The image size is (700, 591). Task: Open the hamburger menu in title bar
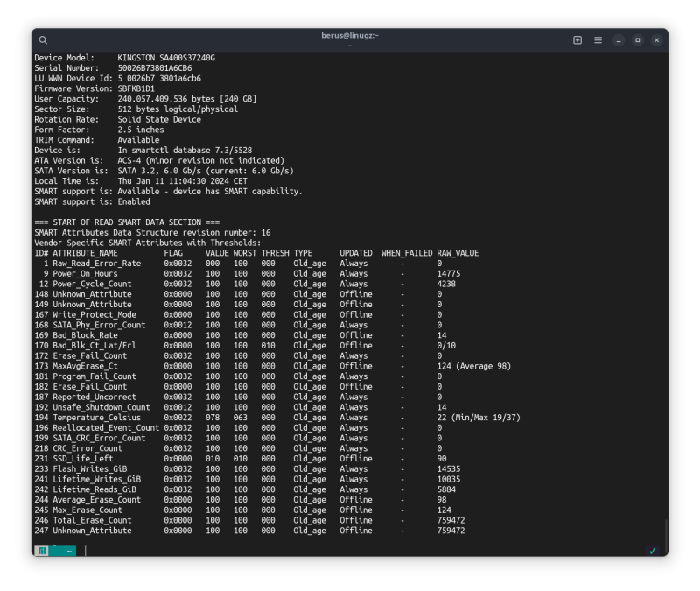(598, 40)
